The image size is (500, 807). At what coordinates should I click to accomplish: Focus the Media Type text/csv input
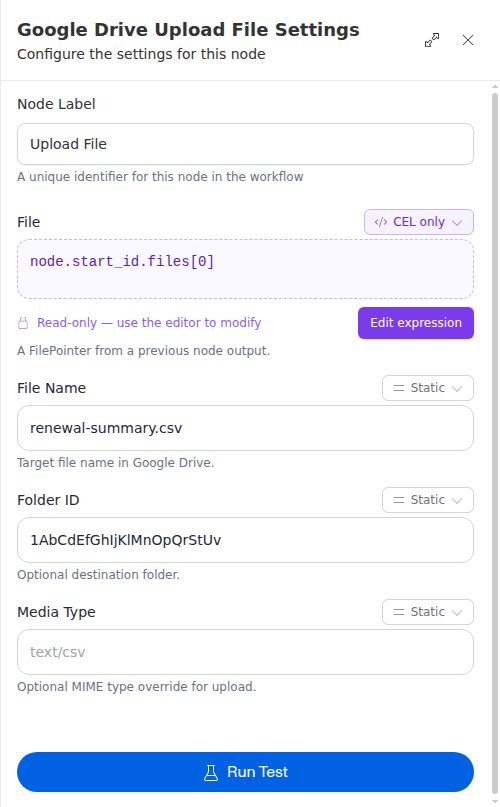(245, 652)
